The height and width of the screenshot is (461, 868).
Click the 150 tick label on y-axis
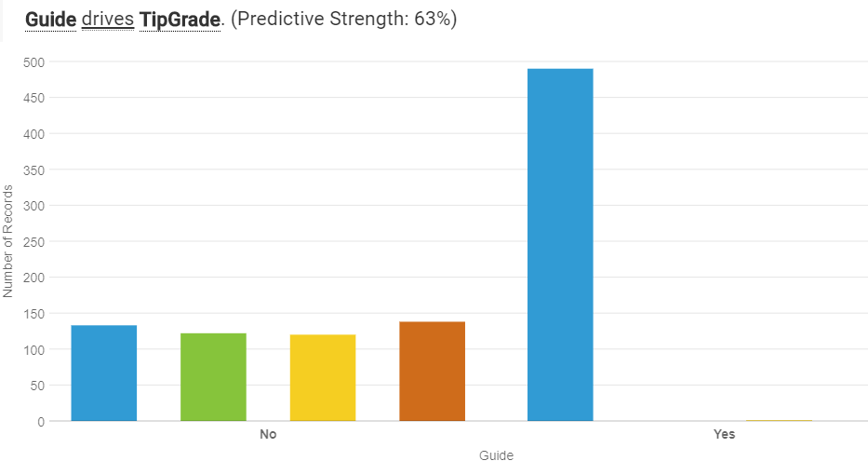[x=34, y=313]
